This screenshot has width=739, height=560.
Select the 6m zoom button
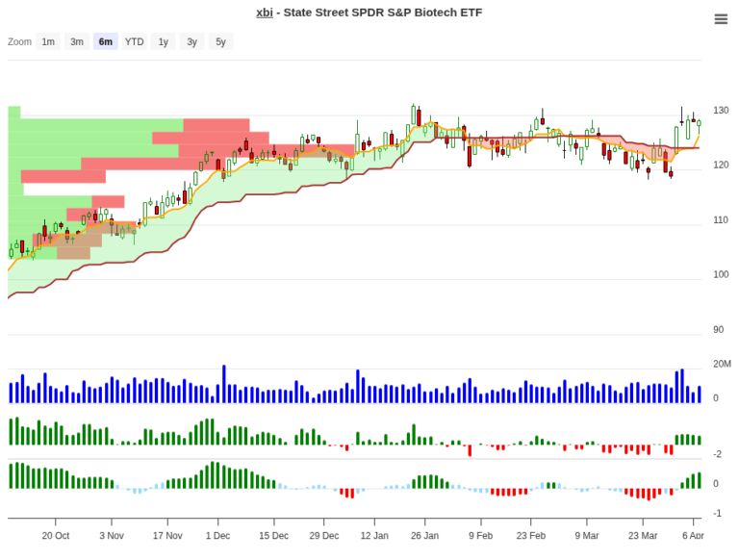pos(106,42)
